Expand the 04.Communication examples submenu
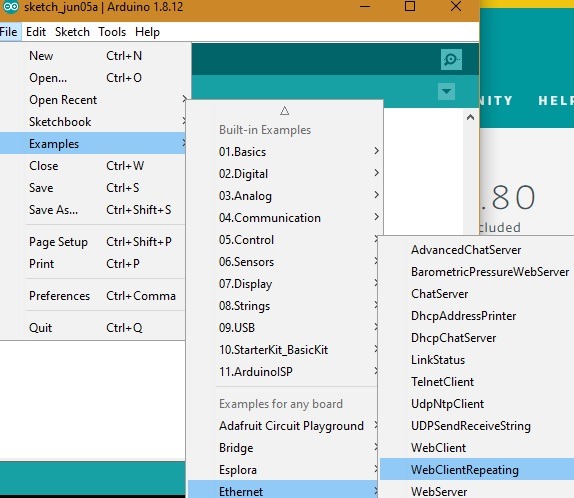This screenshot has width=574, height=498. pyautogui.click(x=285, y=218)
